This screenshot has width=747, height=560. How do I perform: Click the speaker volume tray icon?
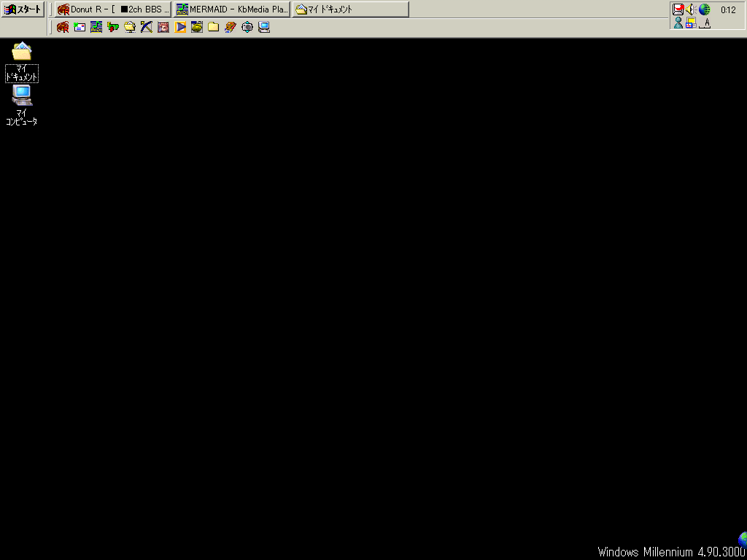tap(690, 9)
